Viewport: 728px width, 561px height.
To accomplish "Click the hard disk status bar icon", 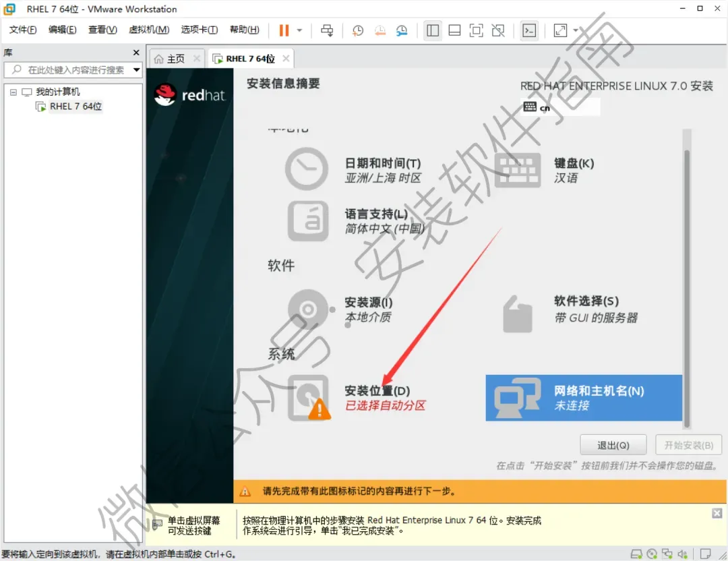I will [636, 554].
